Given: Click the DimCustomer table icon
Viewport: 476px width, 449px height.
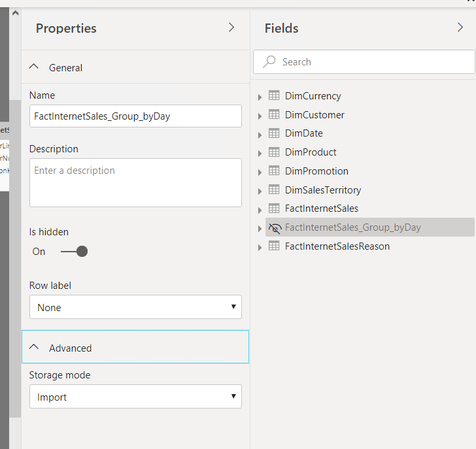Looking at the screenshot, I should (x=274, y=115).
